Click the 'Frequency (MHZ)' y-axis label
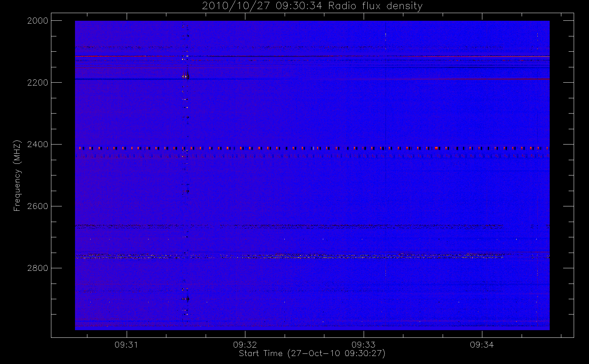The image size is (589, 364). tap(17, 175)
